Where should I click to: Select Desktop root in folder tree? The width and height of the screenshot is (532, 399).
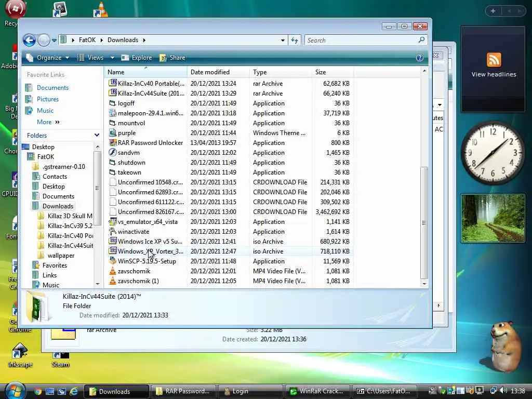(x=43, y=147)
